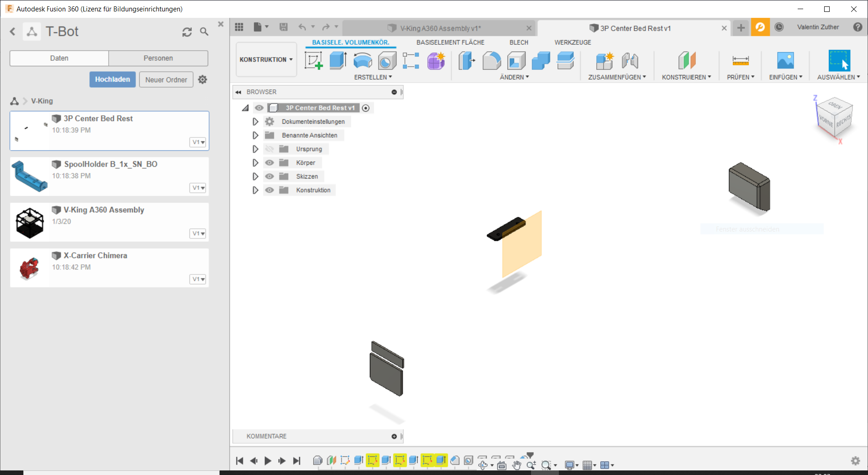Toggle visibility of Körper folder

pyautogui.click(x=269, y=163)
